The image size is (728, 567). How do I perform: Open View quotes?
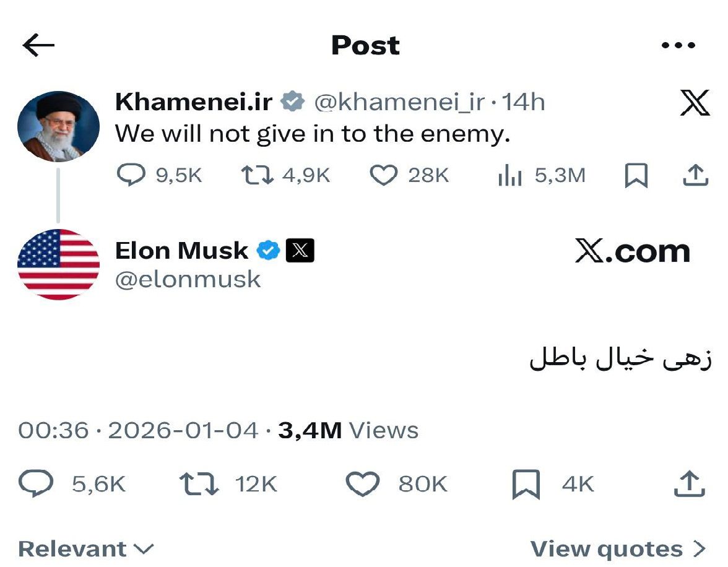click(x=617, y=548)
